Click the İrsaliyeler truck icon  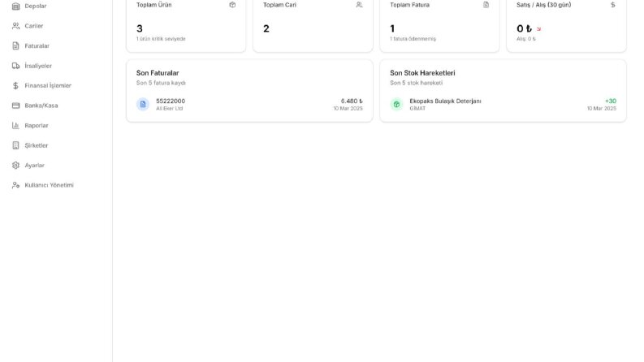pos(15,66)
